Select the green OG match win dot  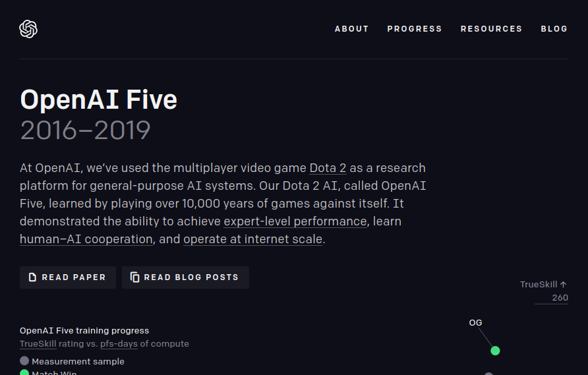pyautogui.click(x=495, y=351)
